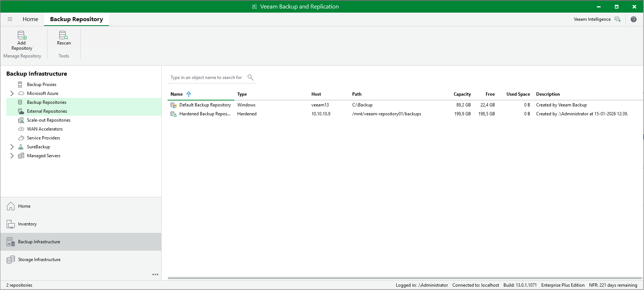Open Storage Infrastructure view

pos(39,260)
